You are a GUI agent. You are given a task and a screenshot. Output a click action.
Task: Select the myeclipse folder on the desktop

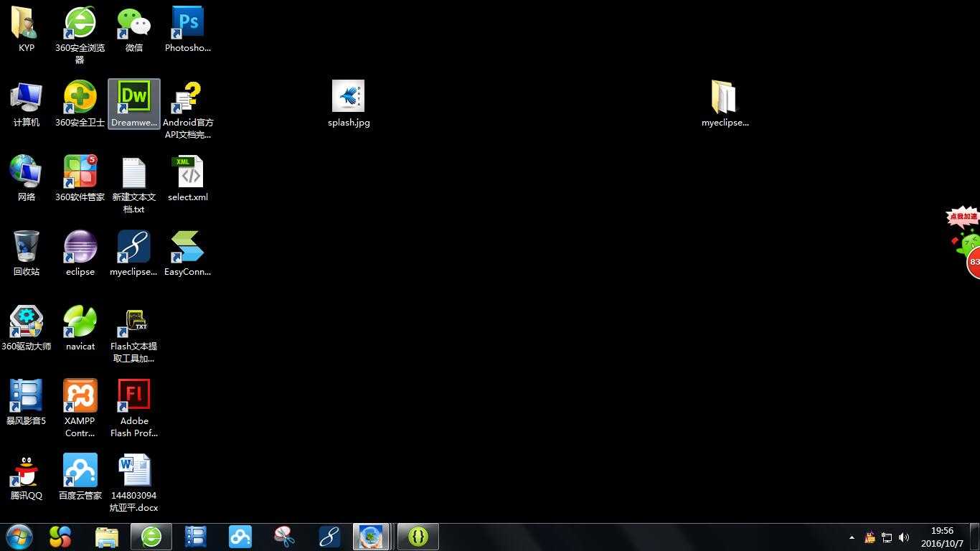tap(725, 103)
